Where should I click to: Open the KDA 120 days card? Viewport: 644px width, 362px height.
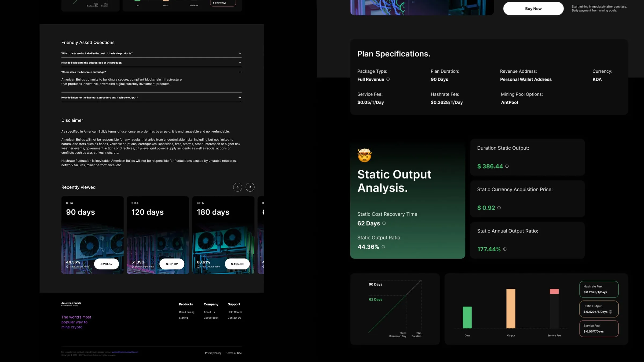158,235
